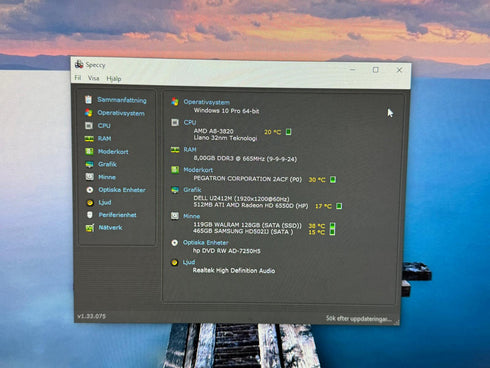Click the Moderkort heading link in summary

click(198, 170)
